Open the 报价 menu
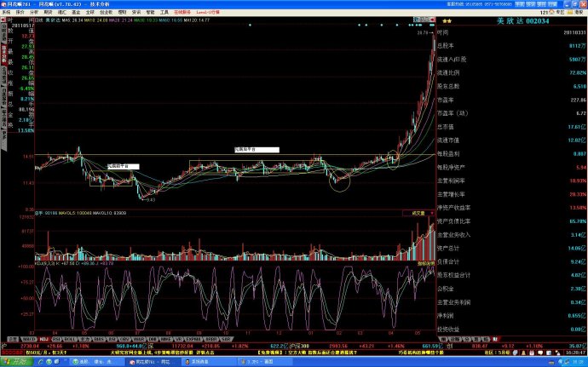 pos(21,13)
